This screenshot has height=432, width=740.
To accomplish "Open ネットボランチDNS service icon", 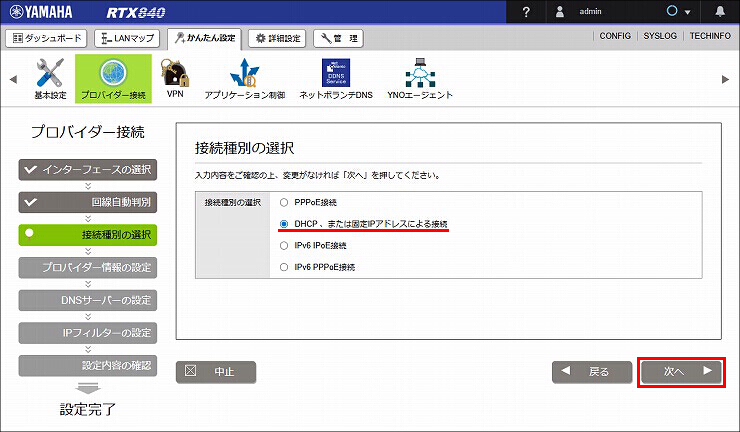I will click(x=336, y=78).
